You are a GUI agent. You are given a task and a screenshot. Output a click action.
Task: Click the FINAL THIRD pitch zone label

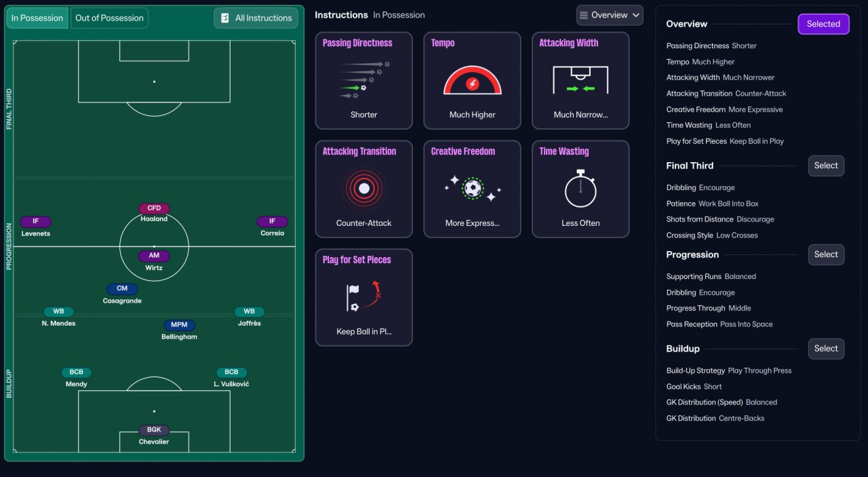coord(9,109)
